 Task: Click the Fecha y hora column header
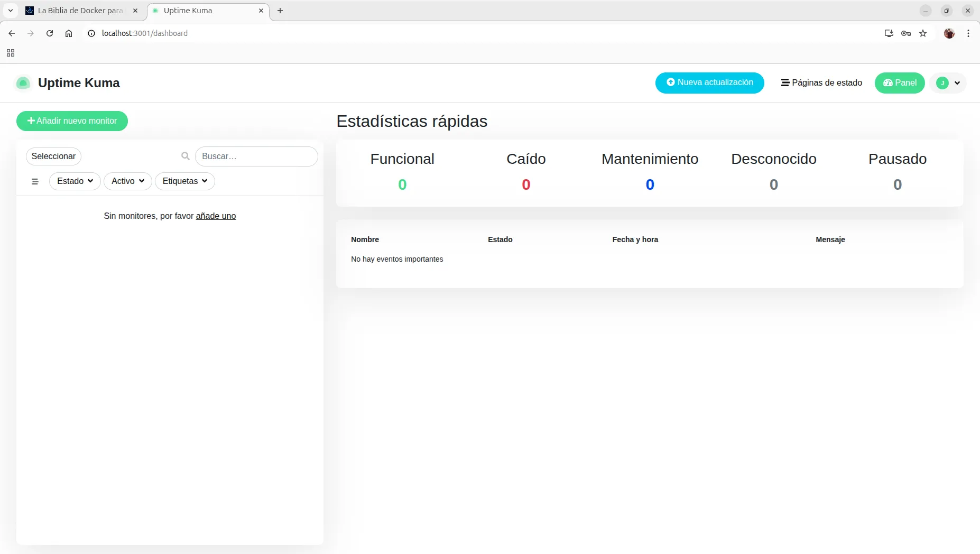635,239
